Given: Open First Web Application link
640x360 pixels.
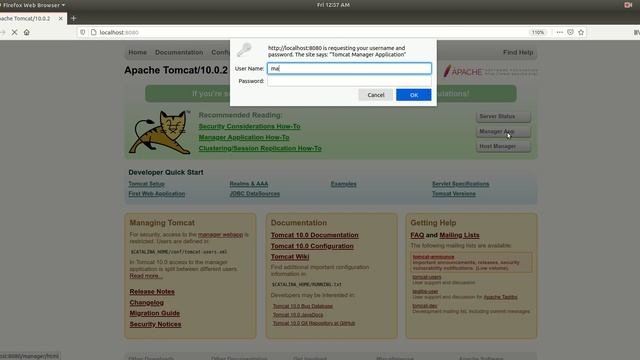Looking at the screenshot, I should (157, 194).
